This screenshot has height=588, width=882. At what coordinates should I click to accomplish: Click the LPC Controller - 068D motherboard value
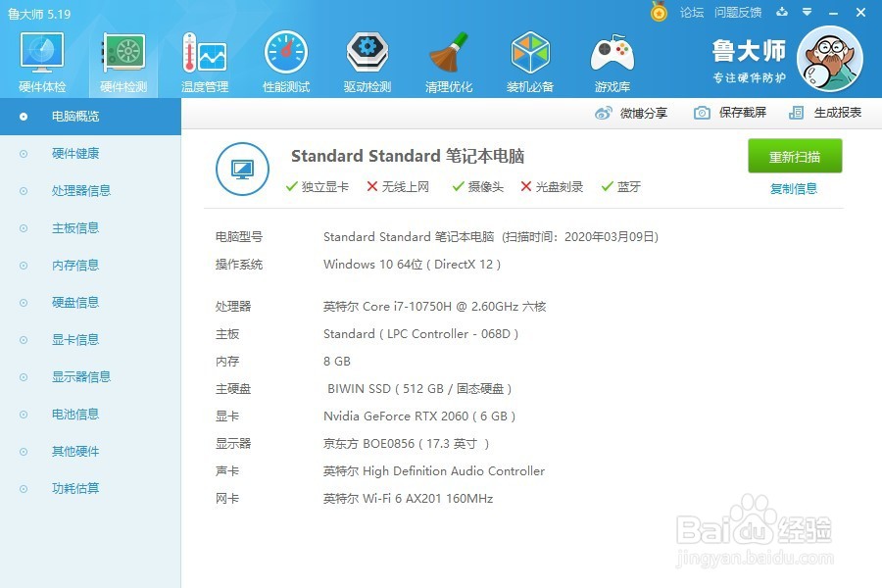(x=420, y=334)
